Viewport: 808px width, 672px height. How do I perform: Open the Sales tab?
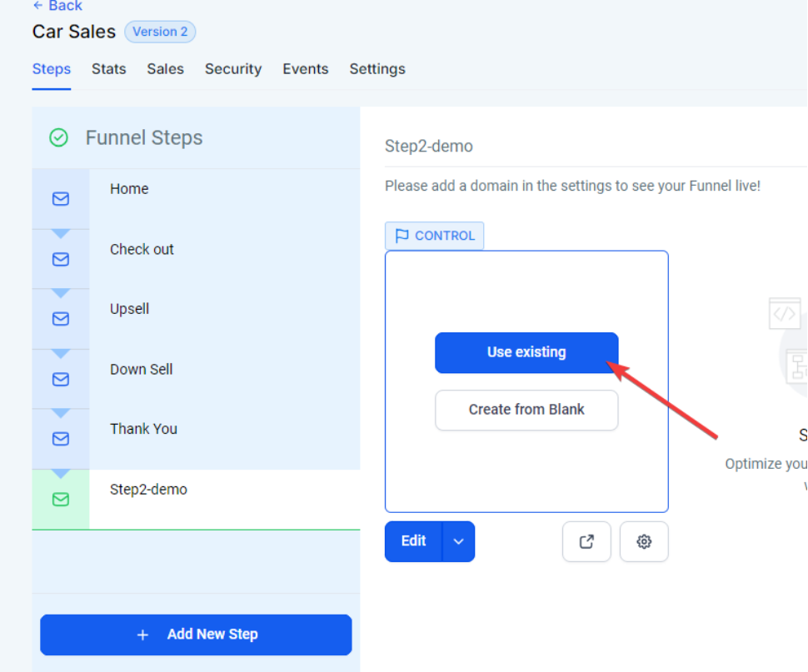[x=165, y=69]
